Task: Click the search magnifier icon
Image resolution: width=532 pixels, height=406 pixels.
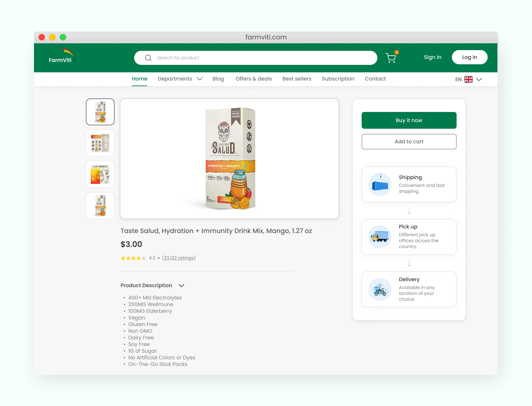Action: [148, 58]
